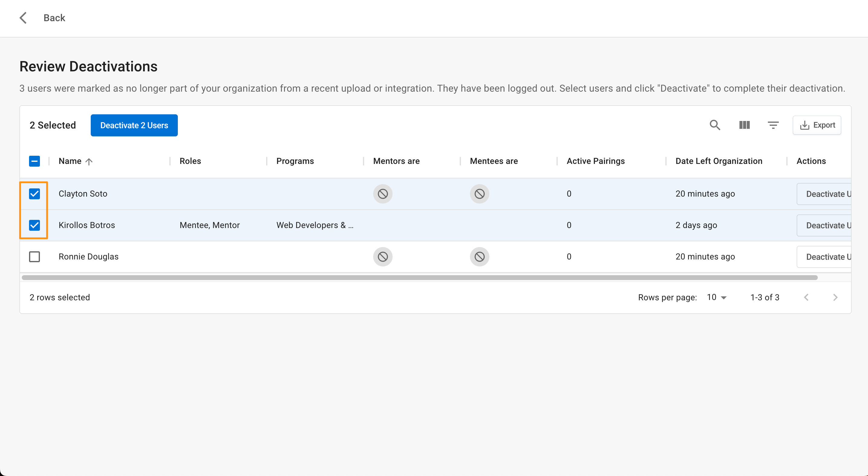Check Ronnie Douglas's row checkbox

point(34,257)
